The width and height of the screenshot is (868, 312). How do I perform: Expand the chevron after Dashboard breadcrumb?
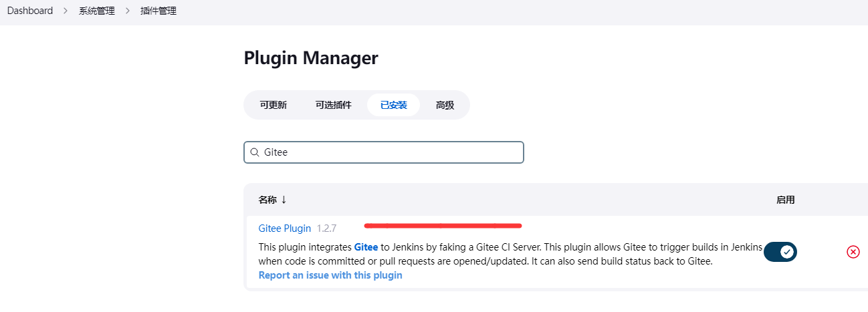(x=66, y=11)
